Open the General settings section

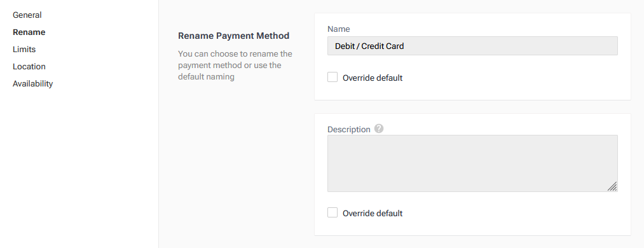(27, 15)
